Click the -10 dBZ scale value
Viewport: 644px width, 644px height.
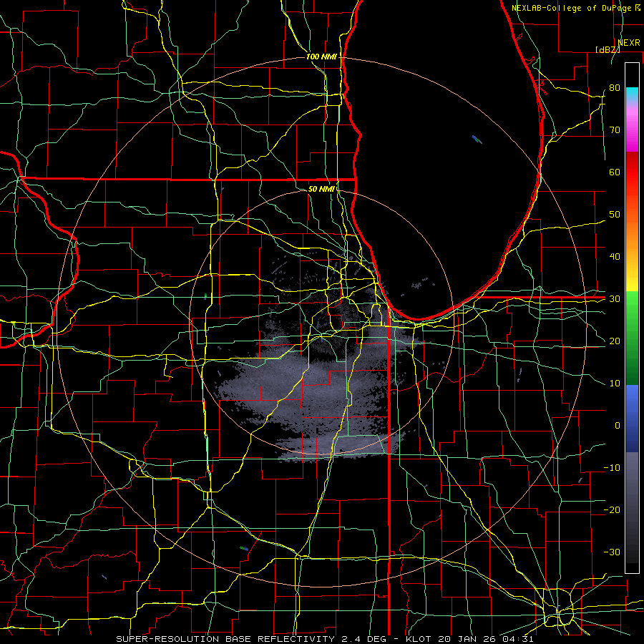click(612, 468)
